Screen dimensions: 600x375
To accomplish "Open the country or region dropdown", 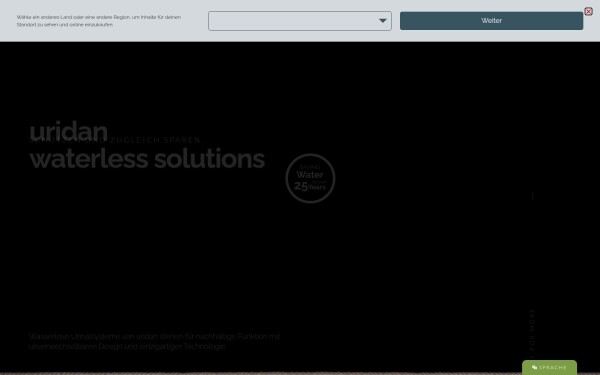I will (x=300, y=21).
